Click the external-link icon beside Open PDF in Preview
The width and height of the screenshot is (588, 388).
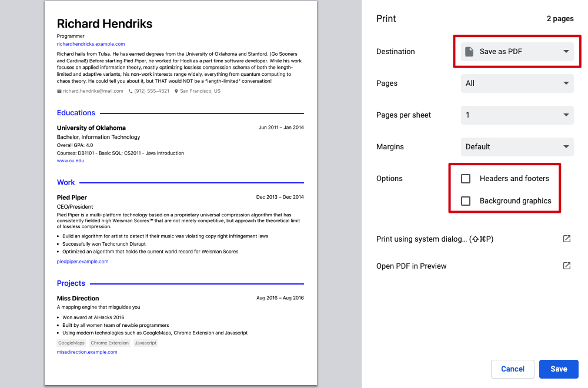[567, 266]
